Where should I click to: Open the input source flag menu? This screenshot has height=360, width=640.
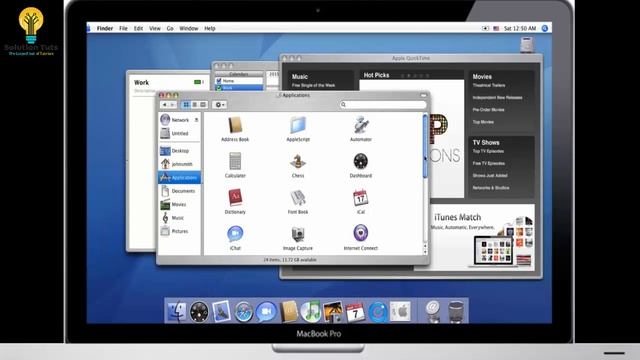(496, 29)
